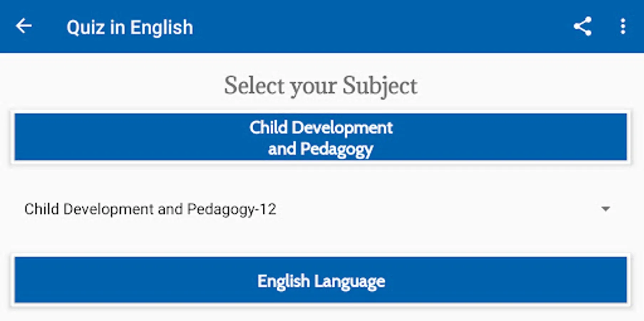Go back from Quiz in English screen
Image resolution: width=644 pixels, height=321 pixels.
24,26
